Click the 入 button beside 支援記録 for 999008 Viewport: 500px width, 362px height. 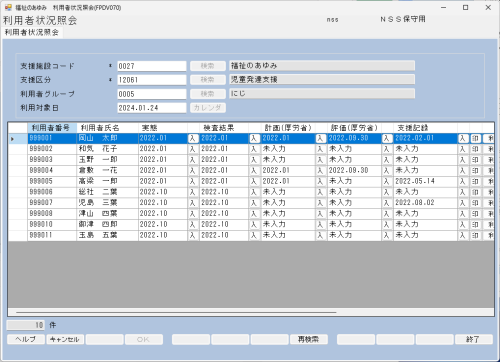pyautogui.click(x=463, y=214)
